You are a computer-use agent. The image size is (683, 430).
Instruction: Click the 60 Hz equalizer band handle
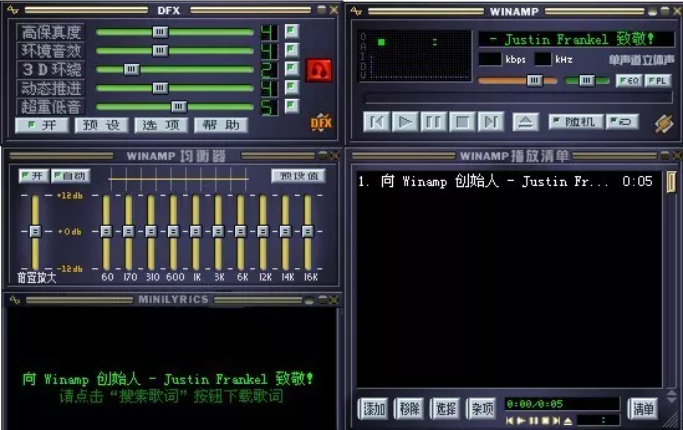tap(106, 231)
